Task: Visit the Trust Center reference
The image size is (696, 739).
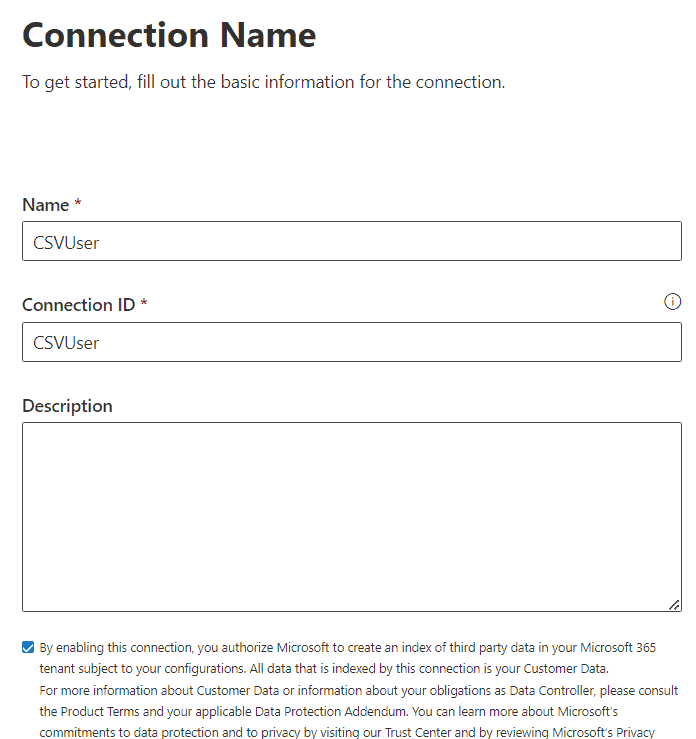Action: point(418,732)
